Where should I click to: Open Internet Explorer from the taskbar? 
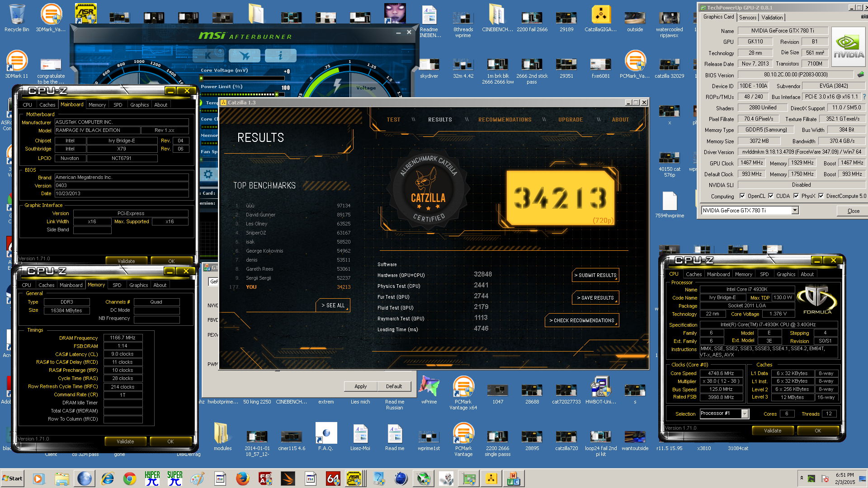[x=107, y=479]
